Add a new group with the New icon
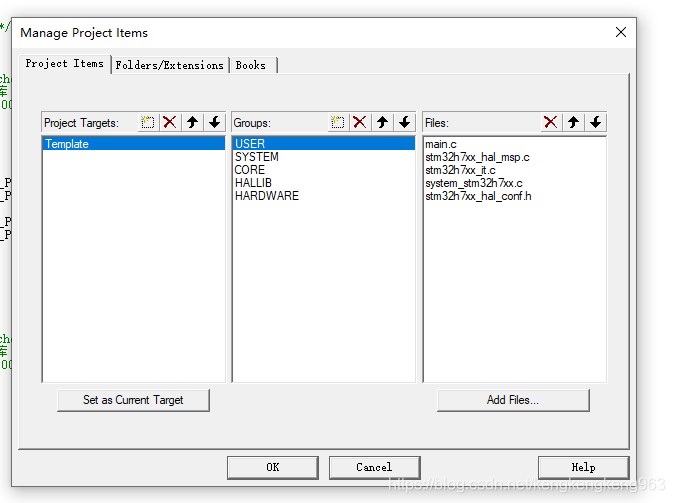 tap(338, 122)
